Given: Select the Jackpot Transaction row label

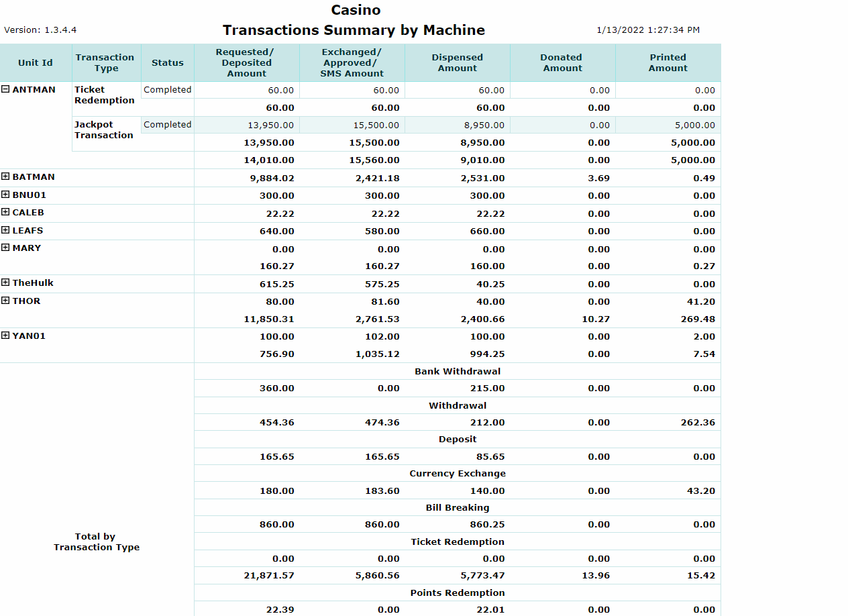Looking at the screenshot, I should pos(105,130).
